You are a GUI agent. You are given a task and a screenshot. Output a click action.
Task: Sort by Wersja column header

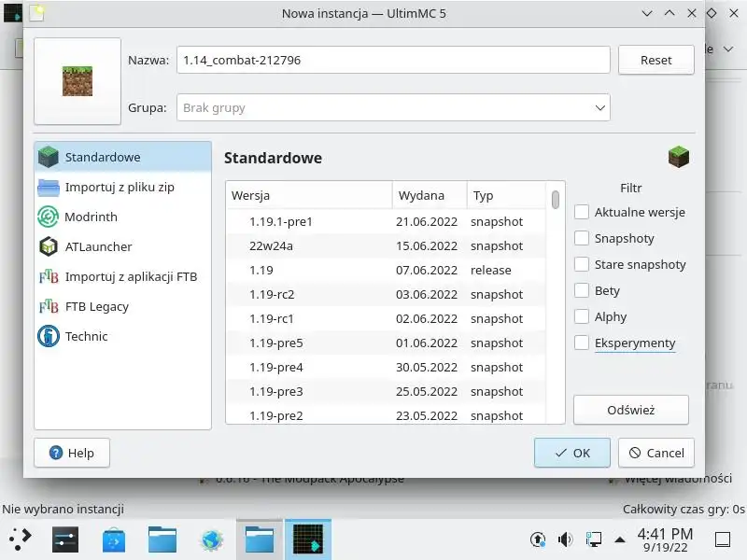pyautogui.click(x=309, y=195)
